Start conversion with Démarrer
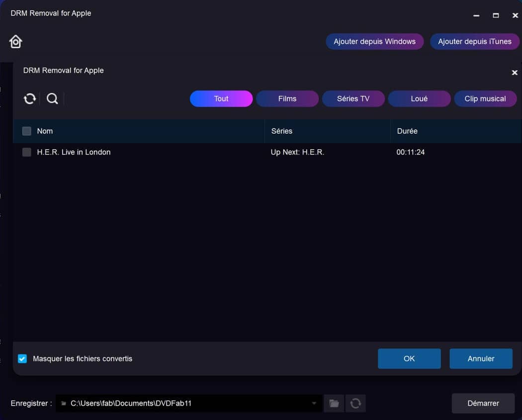 point(483,404)
